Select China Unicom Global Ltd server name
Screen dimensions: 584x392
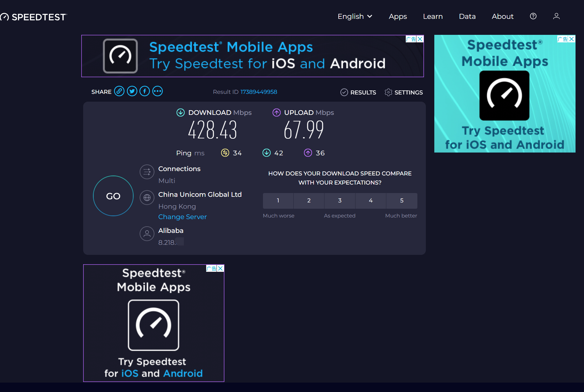(200, 195)
